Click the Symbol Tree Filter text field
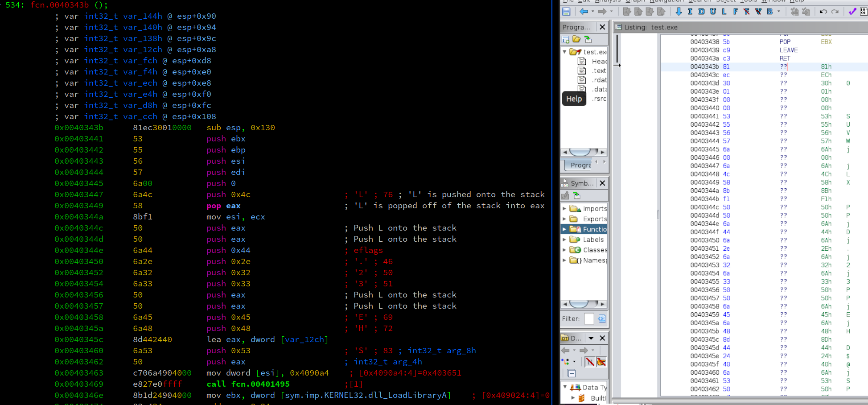The image size is (868, 405). pyautogui.click(x=589, y=318)
